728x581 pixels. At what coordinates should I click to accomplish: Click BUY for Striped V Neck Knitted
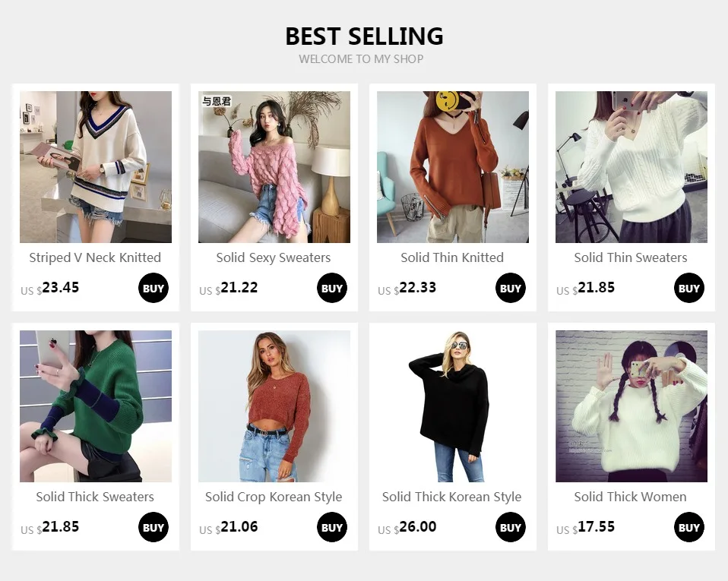coord(154,288)
